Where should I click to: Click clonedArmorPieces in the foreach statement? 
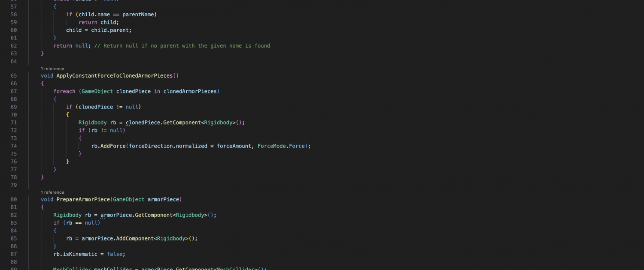click(190, 91)
